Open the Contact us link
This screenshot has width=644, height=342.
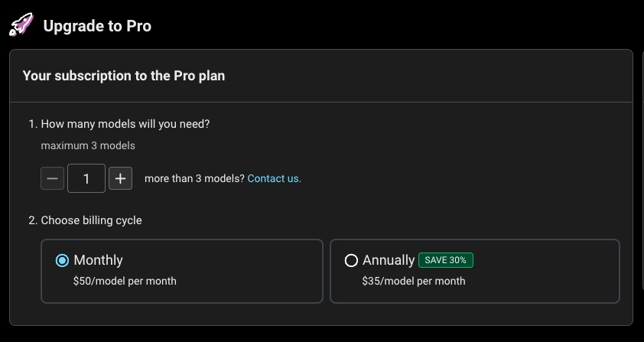[275, 178]
